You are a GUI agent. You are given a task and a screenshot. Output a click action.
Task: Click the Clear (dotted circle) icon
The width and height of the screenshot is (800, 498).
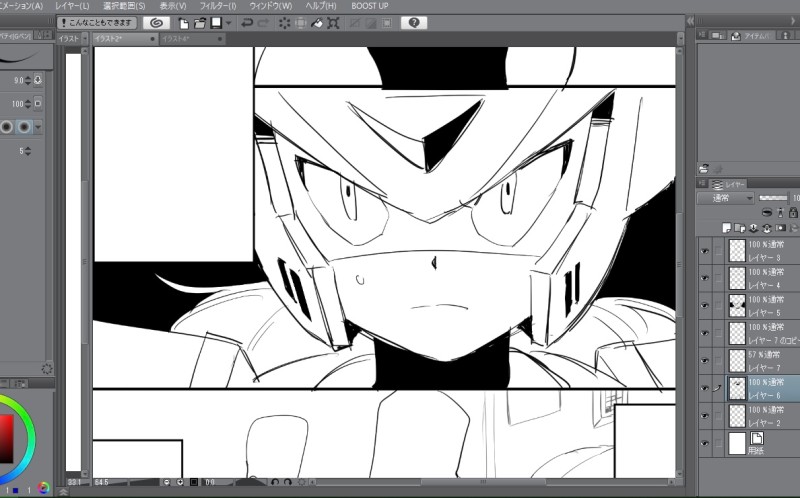285,23
